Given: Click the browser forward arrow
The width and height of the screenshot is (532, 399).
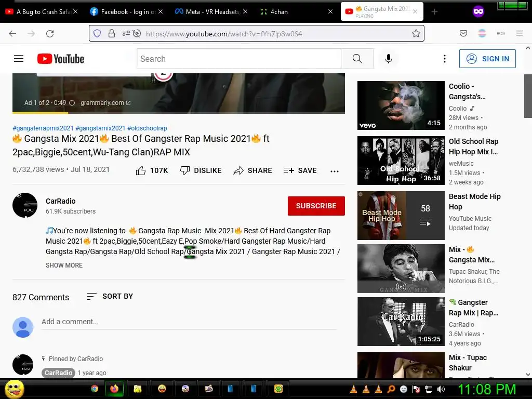Looking at the screenshot, I should pyautogui.click(x=31, y=34).
